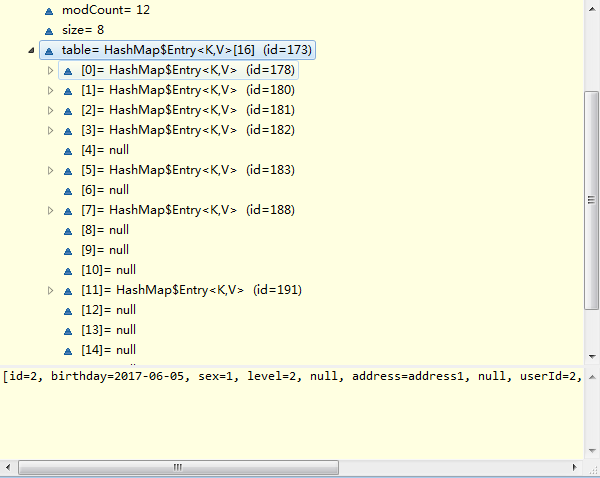Select the [4]= null row

(x=105, y=150)
